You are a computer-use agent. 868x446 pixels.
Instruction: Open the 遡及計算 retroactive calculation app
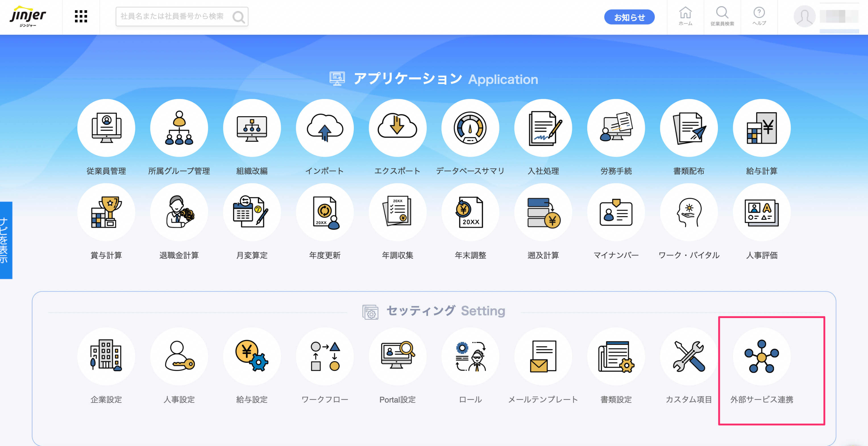pyautogui.click(x=543, y=212)
